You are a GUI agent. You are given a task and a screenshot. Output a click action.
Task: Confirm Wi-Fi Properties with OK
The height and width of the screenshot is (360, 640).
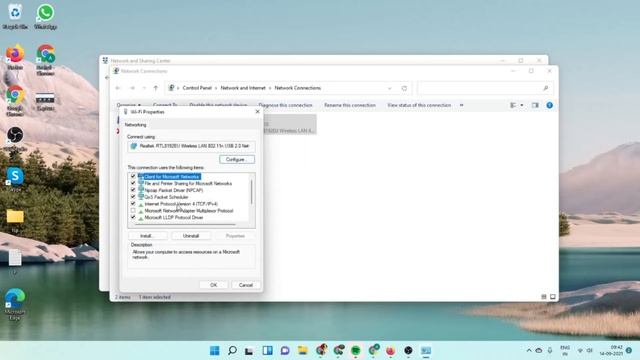(213, 285)
